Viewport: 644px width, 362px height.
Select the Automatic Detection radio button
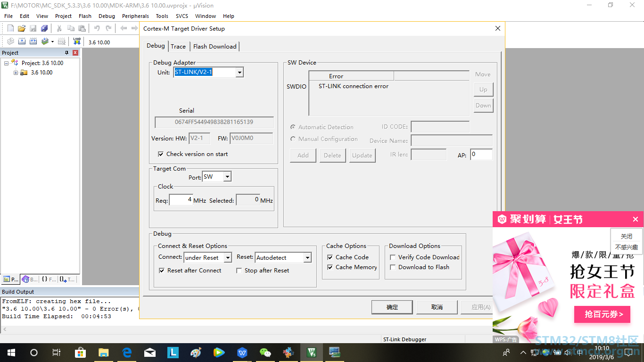tap(293, 127)
